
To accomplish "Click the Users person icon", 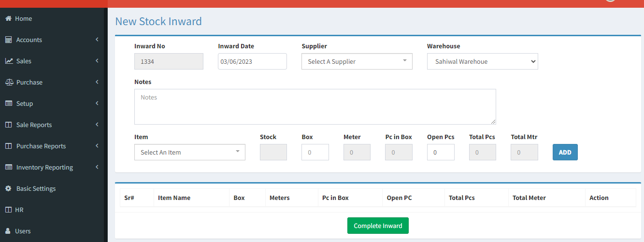I will (8, 231).
